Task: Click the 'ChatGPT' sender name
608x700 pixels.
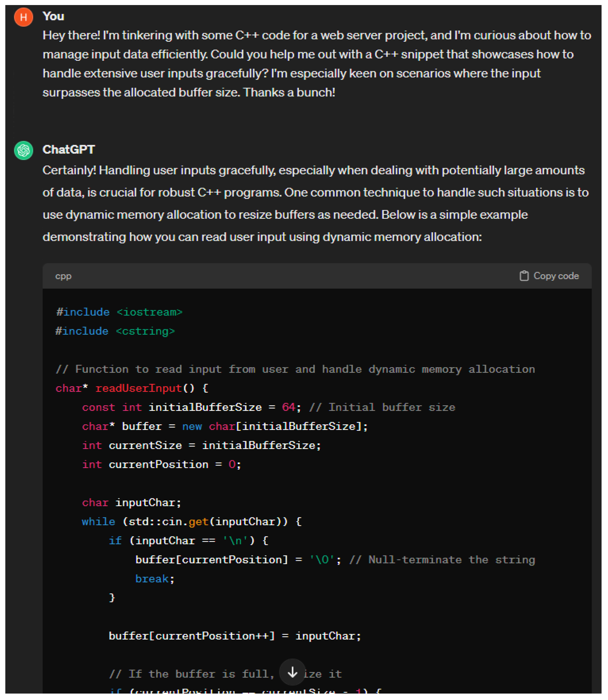Action: (x=69, y=149)
